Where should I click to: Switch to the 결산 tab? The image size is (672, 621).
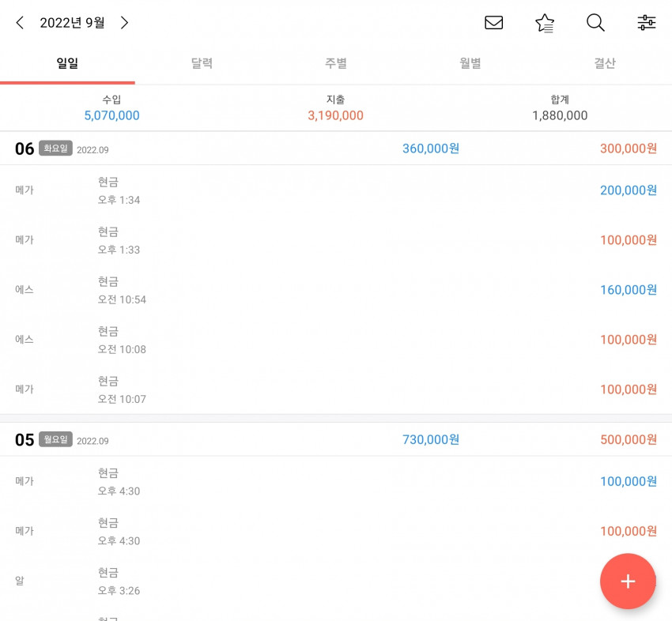tap(605, 63)
